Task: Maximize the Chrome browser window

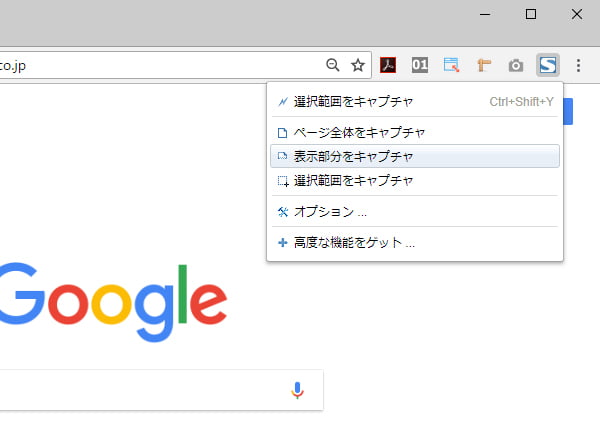Action: [x=531, y=14]
